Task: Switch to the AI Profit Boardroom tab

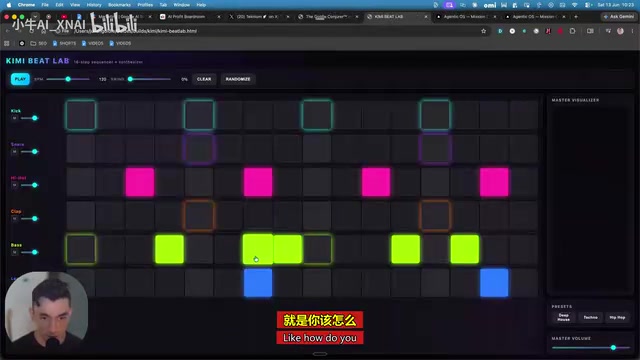Action: [x=186, y=17]
